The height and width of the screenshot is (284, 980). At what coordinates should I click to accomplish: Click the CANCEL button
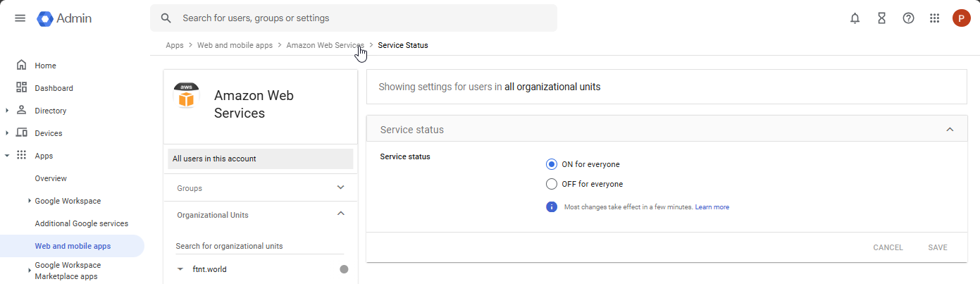click(888, 247)
